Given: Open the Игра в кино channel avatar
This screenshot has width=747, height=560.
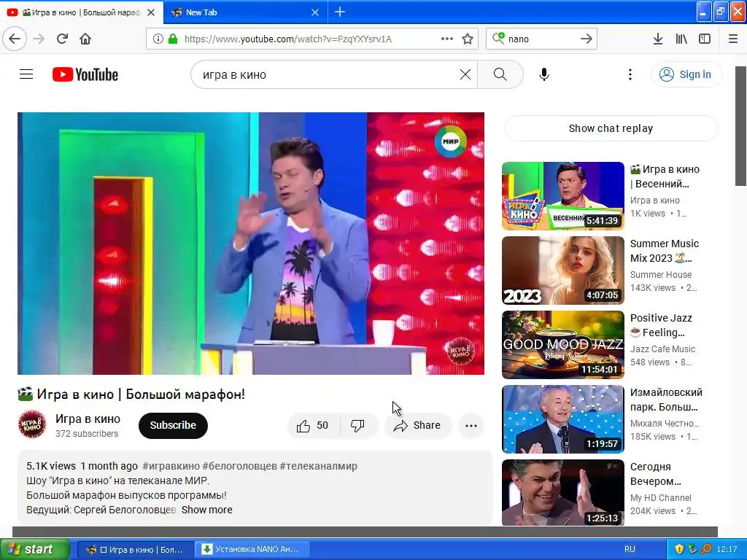Looking at the screenshot, I should (x=32, y=424).
